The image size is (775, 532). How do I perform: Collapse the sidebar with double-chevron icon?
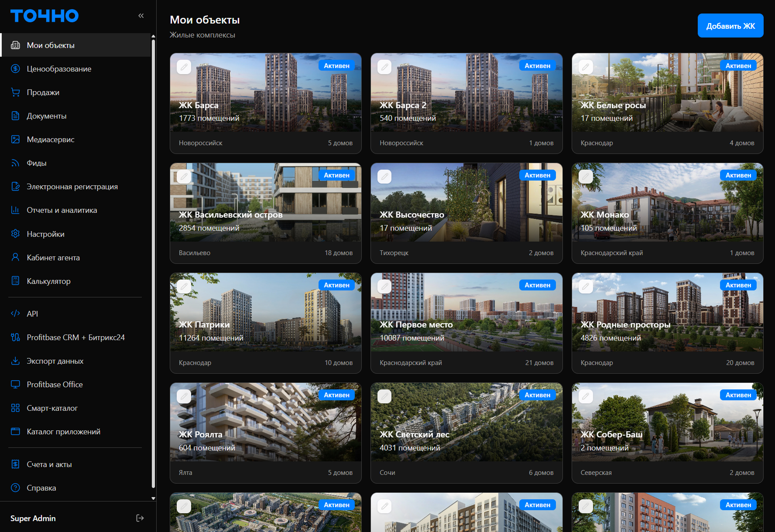click(x=141, y=16)
